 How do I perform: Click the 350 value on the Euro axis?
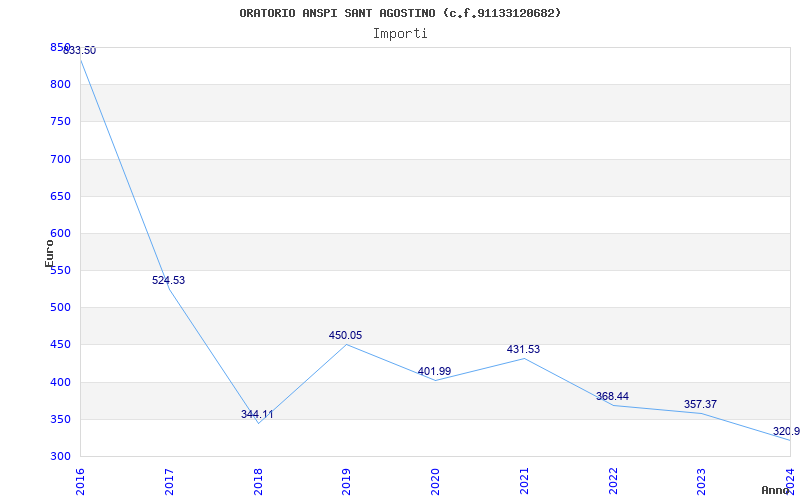tap(59, 419)
